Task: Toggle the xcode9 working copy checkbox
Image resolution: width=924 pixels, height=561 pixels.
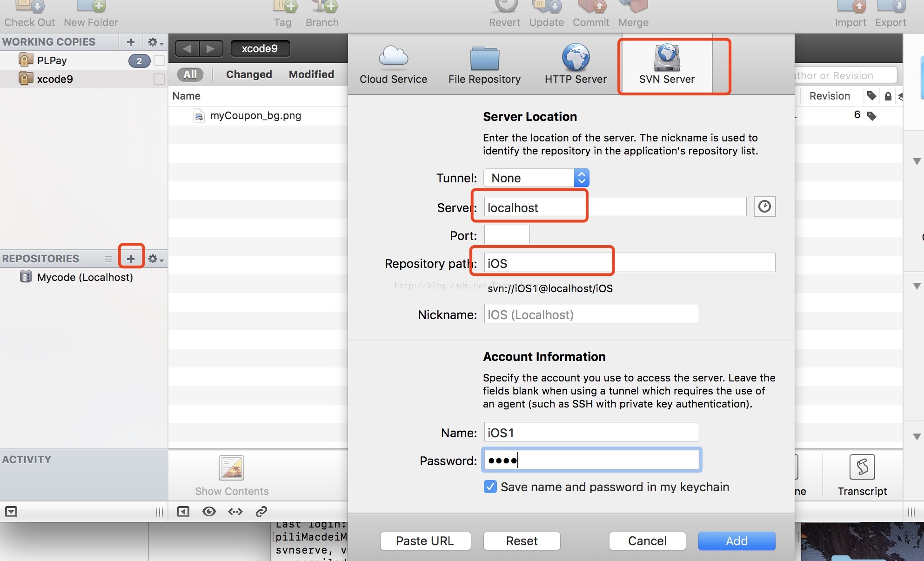Action: point(159,79)
